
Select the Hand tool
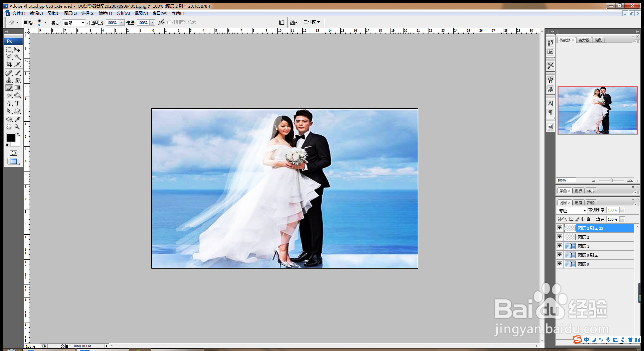pyautogui.click(x=9, y=127)
